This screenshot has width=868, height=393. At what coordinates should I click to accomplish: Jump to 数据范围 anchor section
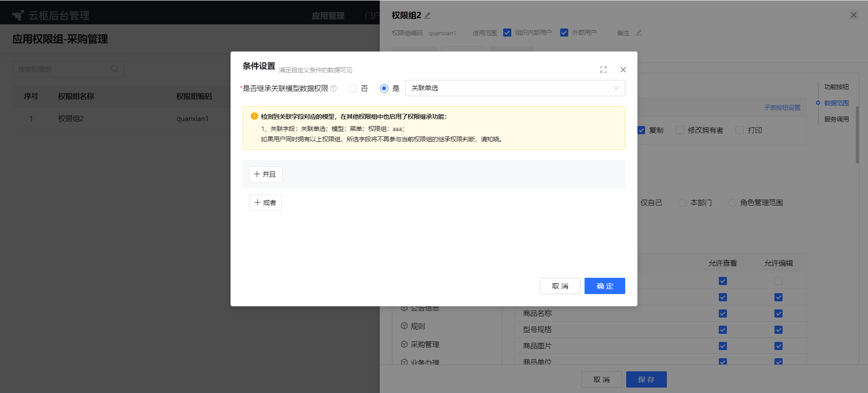[x=836, y=103]
